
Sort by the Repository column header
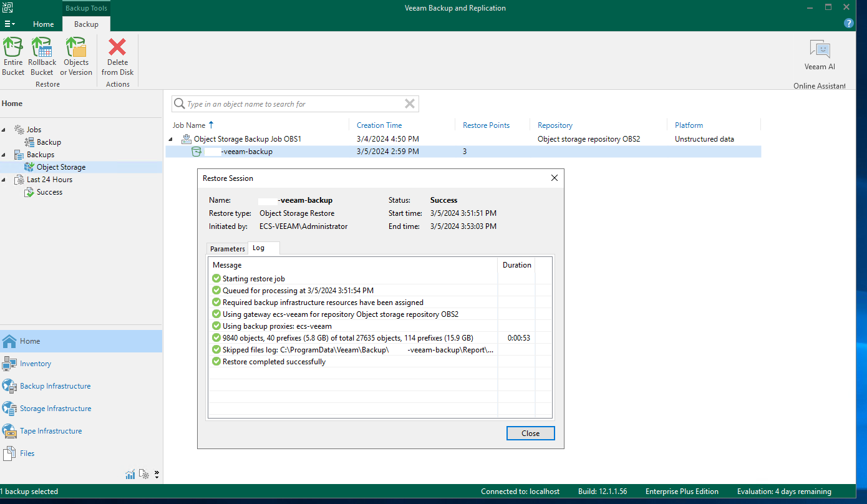click(555, 125)
